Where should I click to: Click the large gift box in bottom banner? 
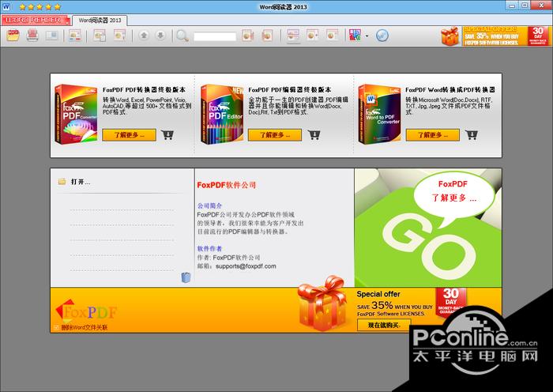pyautogui.click(x=322, y=304)
